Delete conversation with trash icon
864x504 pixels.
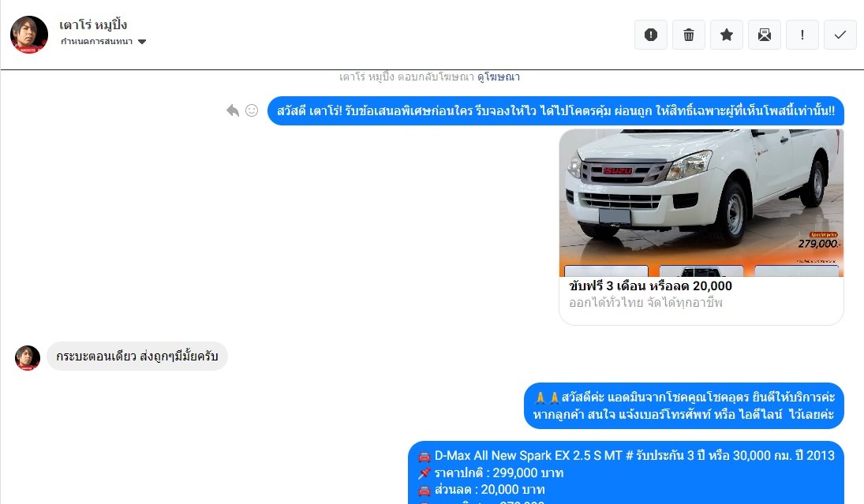click(x=689, y=35)
